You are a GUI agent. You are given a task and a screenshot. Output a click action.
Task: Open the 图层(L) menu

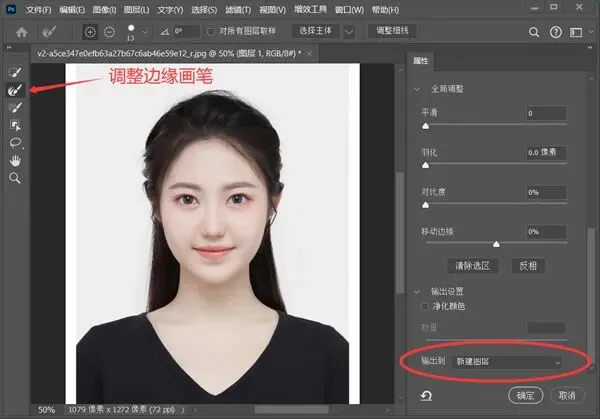pyautogui.click(x=136, y=10)
